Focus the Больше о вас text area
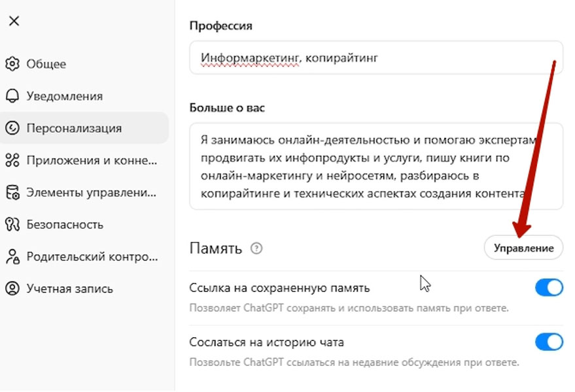 (x=375, y=166)
